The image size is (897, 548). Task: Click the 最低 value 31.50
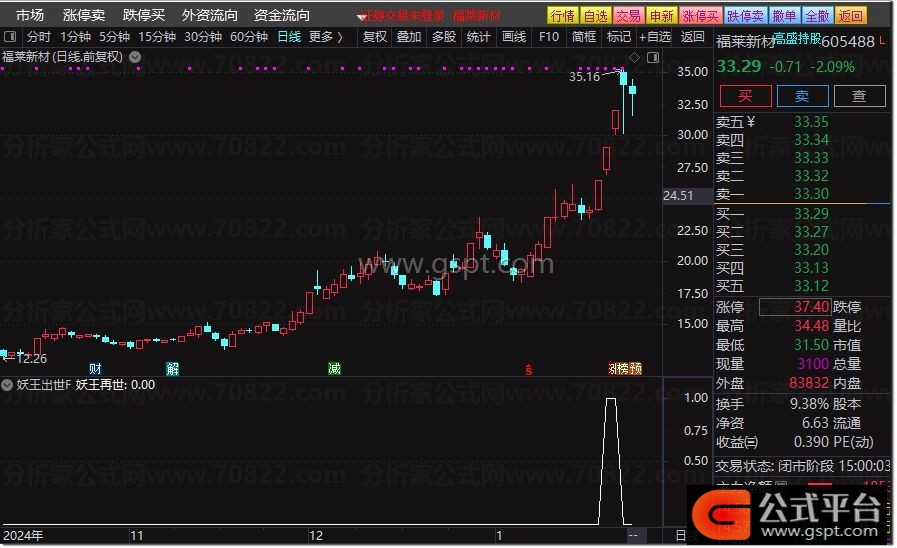pyautogui.click(x=811, y=345)
